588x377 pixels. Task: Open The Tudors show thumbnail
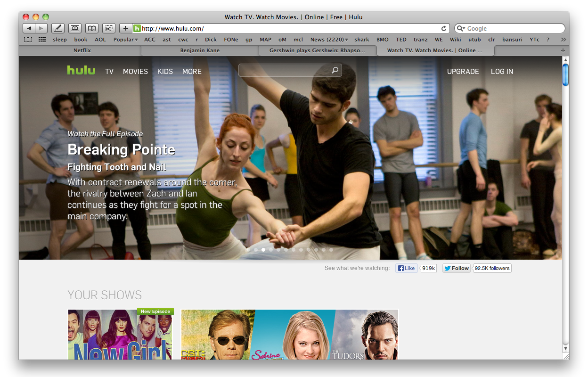(365, 334)
